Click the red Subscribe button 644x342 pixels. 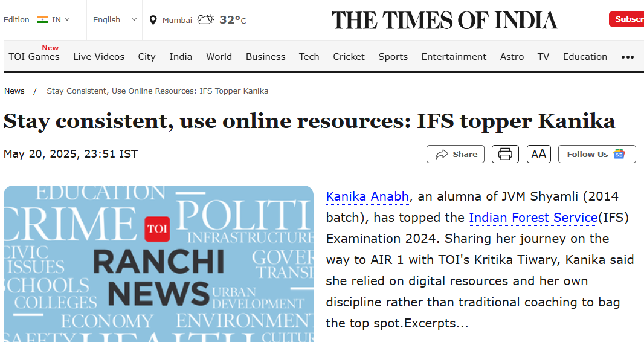[626, 19]
